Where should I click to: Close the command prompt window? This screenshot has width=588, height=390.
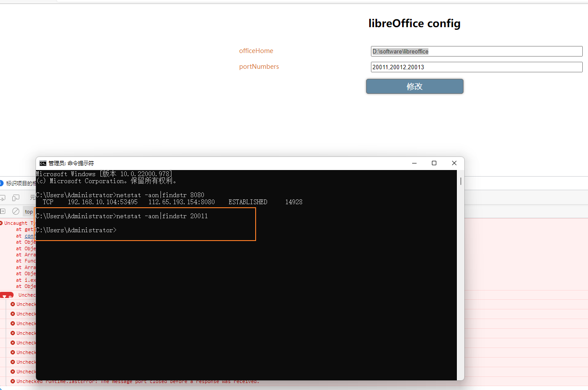pos(454,163)
